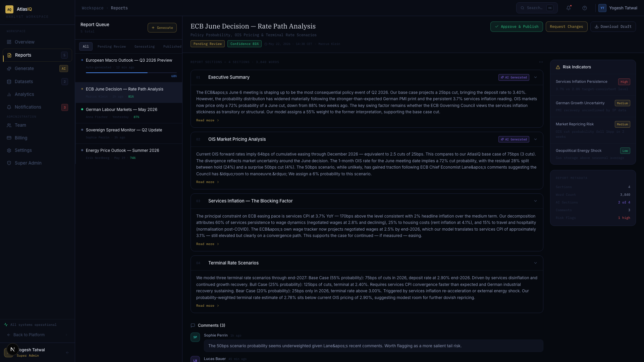Viewport: 644px width, 362px height.
Task: Click Sophie Perrin's SP avatar
Action: pos(195,337)
